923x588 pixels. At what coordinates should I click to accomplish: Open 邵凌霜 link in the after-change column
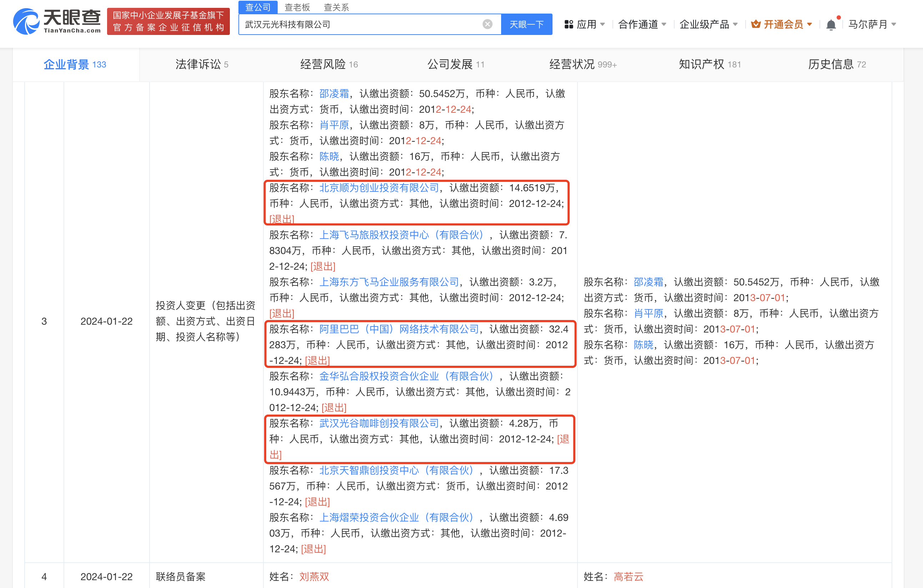coord(648,282)
